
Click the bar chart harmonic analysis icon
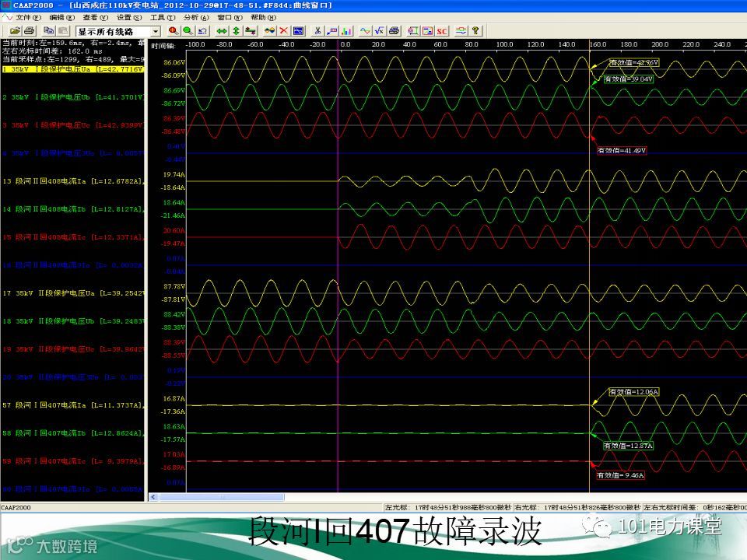tap(347, 31)
